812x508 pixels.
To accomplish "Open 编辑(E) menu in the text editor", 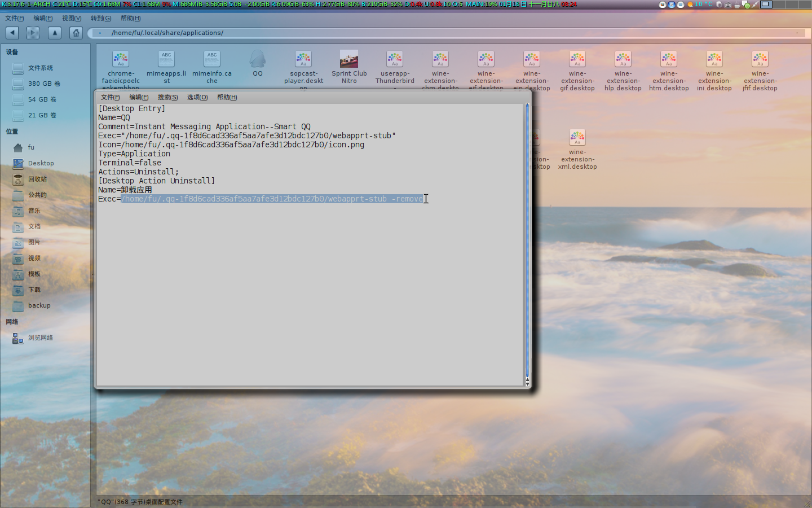I will [139, 97].
